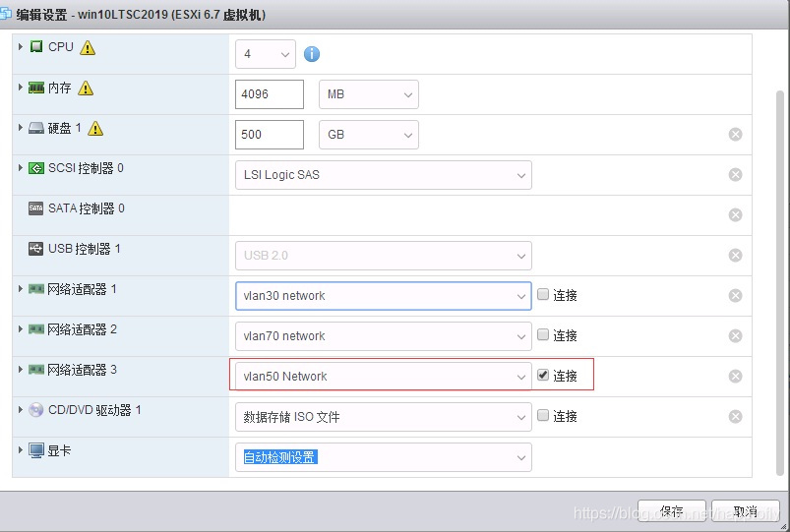Open the vlan70 network dropdown

click(x=384, y=336)
